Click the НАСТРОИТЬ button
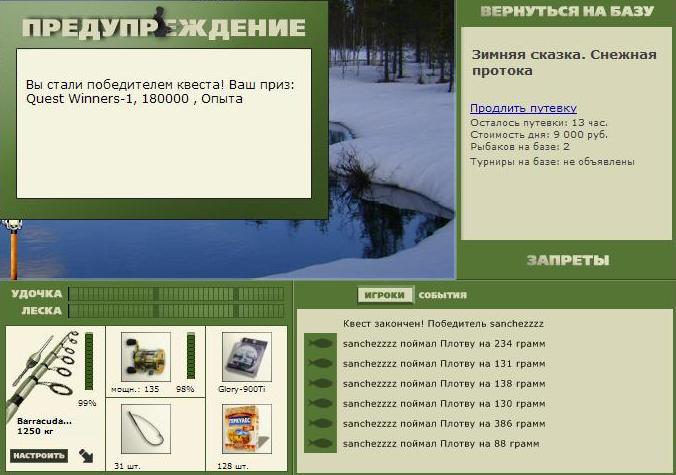The width and height of the screenshot is (676, 475). (39, 456)
